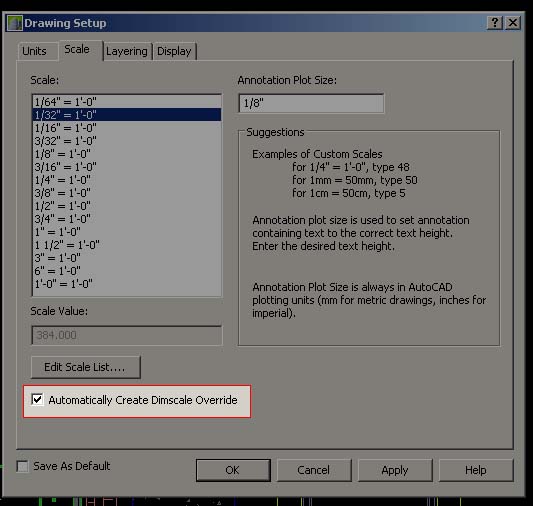Confirm with the OK button
The image size is (533, 506).
click(233, 470)
